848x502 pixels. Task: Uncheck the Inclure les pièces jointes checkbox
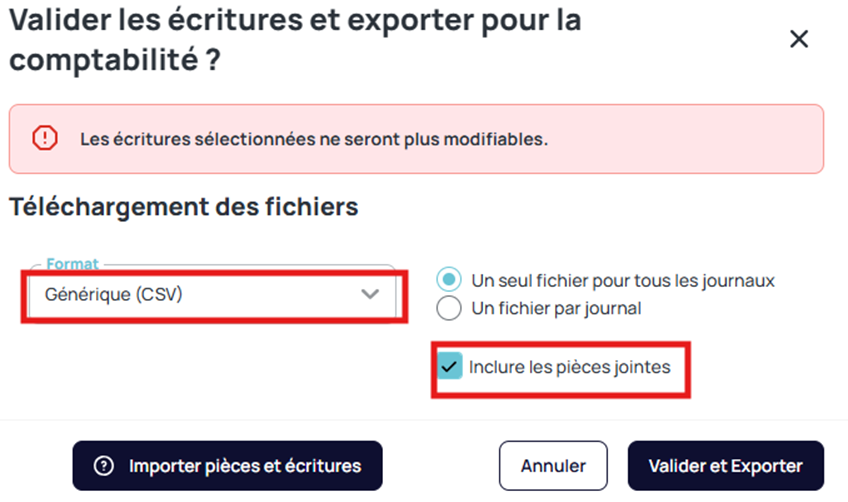pyautogui.click(x=450, y=367)
